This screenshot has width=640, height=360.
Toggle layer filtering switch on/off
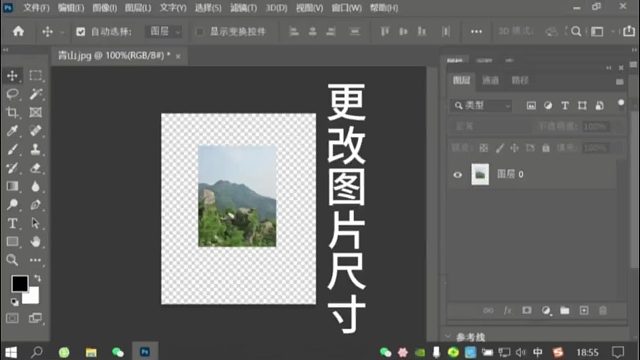[621, 104]
